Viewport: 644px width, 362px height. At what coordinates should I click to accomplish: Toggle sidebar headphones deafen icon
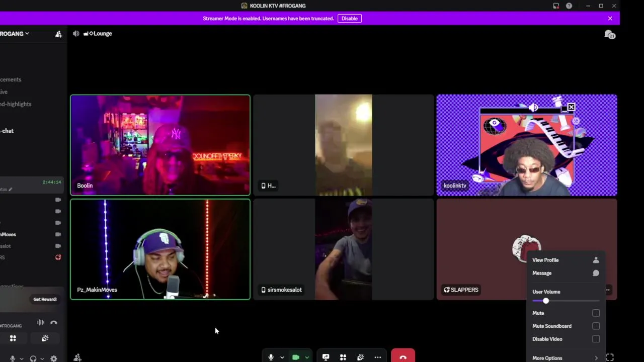33,358
